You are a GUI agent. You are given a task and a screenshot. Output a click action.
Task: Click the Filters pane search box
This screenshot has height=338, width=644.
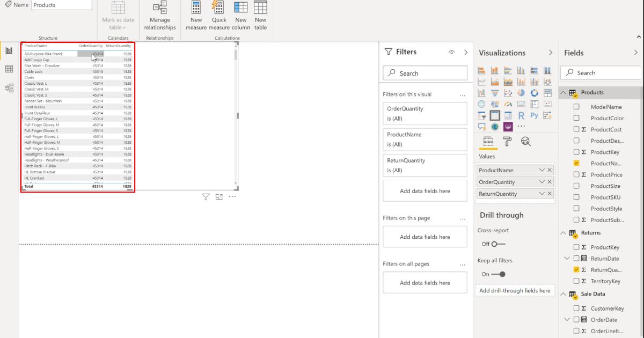tap(425, 72)
